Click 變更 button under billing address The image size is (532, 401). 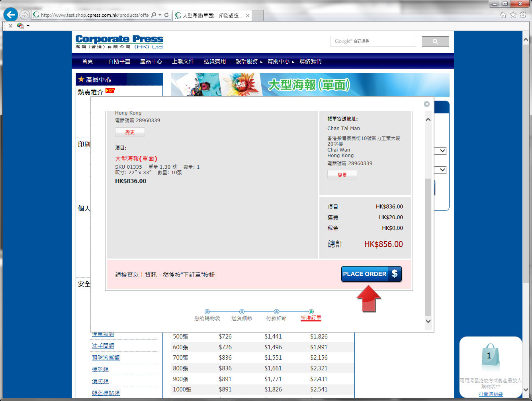pyautogui.click(x=342, y=175)
